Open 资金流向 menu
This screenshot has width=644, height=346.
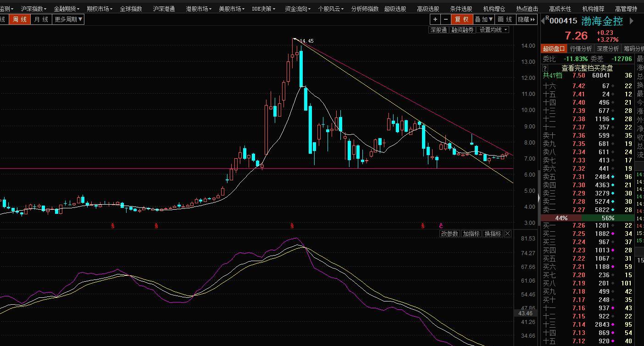298,9
